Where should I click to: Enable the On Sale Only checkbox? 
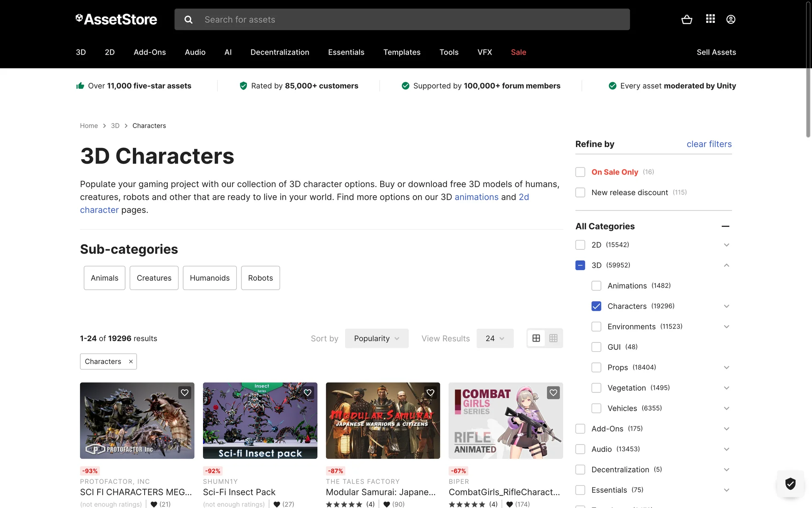coord(580,172)
